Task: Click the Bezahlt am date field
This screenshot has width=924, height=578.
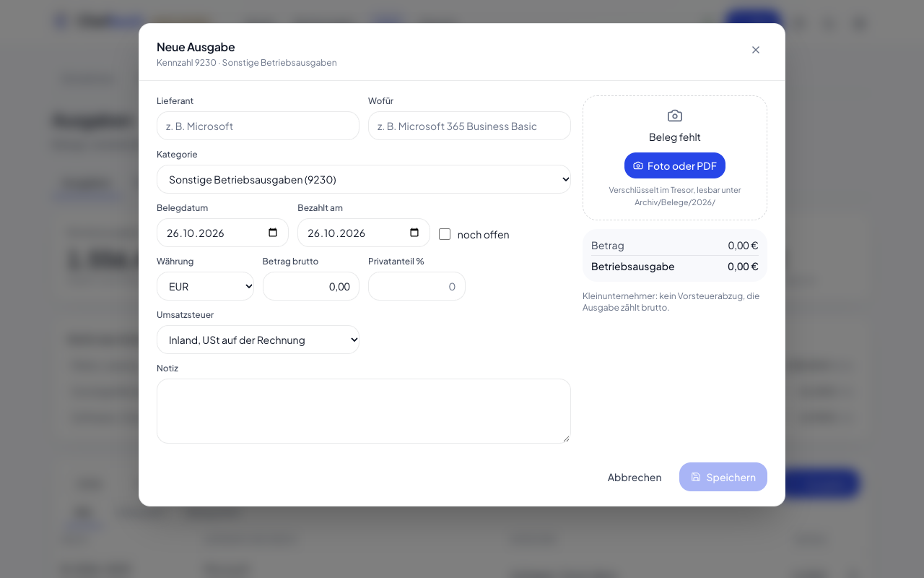Action: (x=364, y=233)
